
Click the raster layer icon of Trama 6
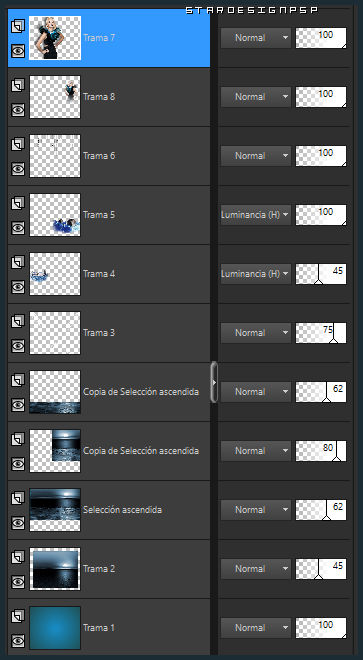point(18,144)
